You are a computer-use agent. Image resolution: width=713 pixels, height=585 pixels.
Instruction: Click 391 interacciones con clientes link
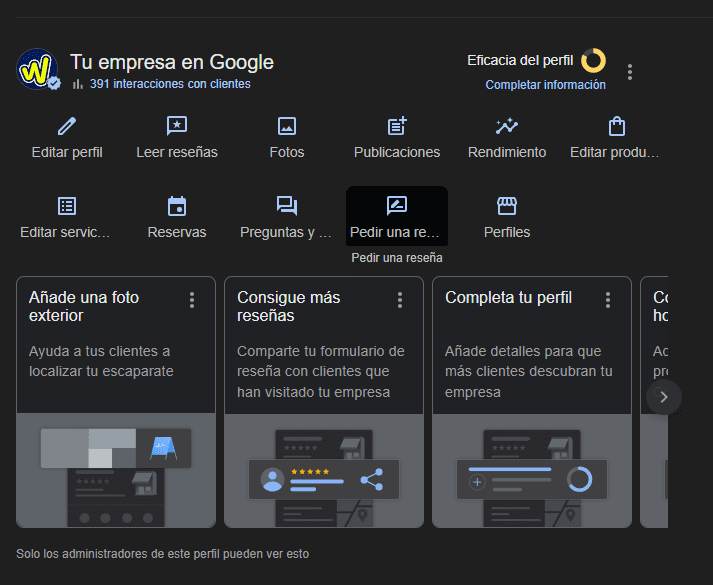[x=169, y=84]
